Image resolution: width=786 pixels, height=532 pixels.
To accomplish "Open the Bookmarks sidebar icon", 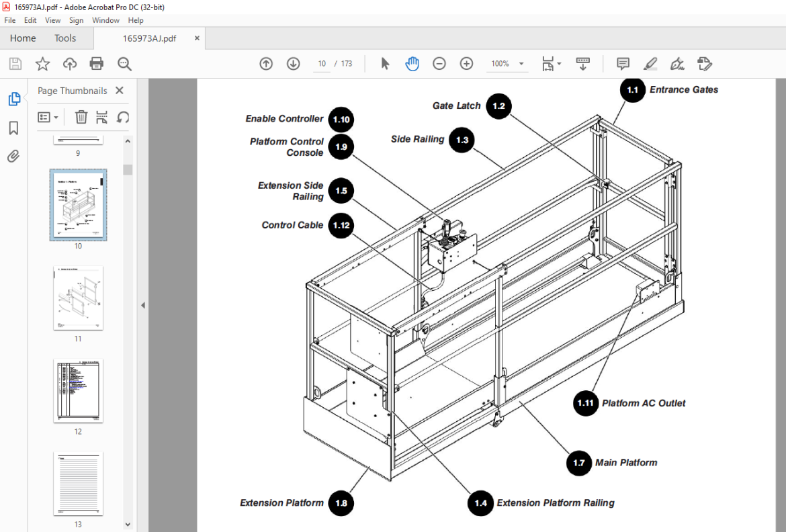I will [13, 128].
